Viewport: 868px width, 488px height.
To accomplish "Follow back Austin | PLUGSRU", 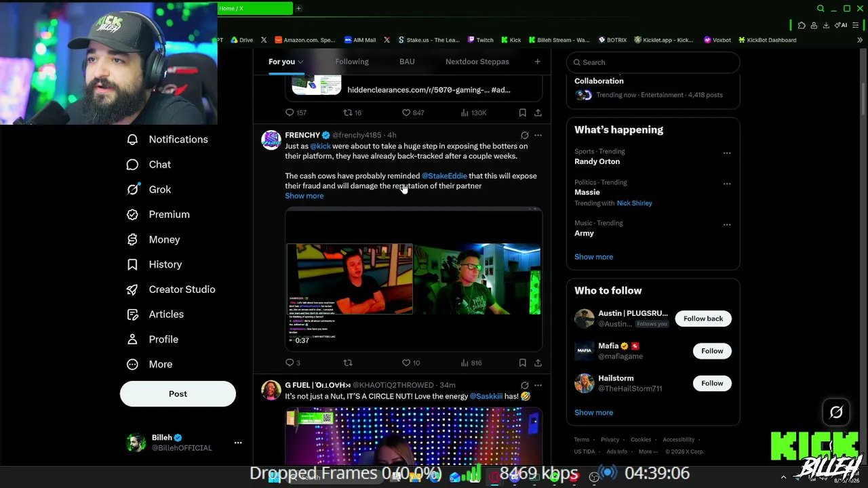I will click(703, 319).
